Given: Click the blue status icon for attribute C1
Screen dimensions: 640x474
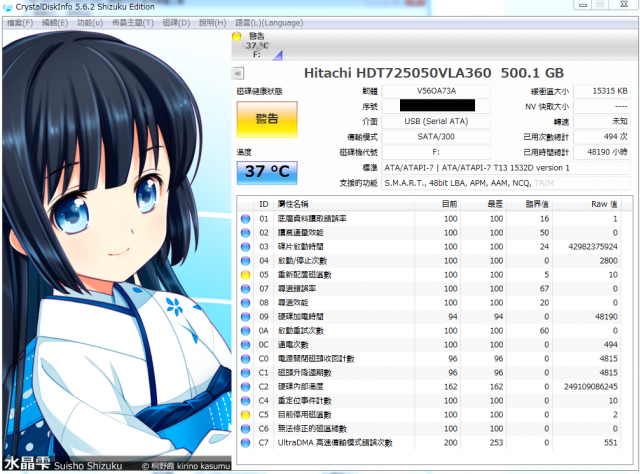Looking at the screenshot, I should 245,373.
